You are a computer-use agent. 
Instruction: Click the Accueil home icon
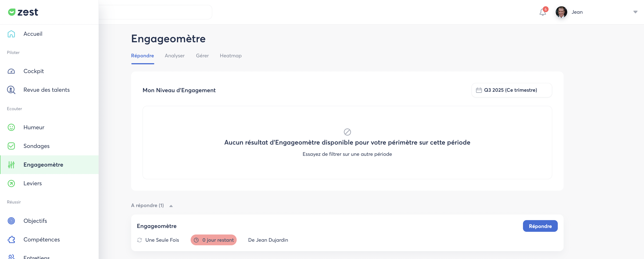click(11, 34)
